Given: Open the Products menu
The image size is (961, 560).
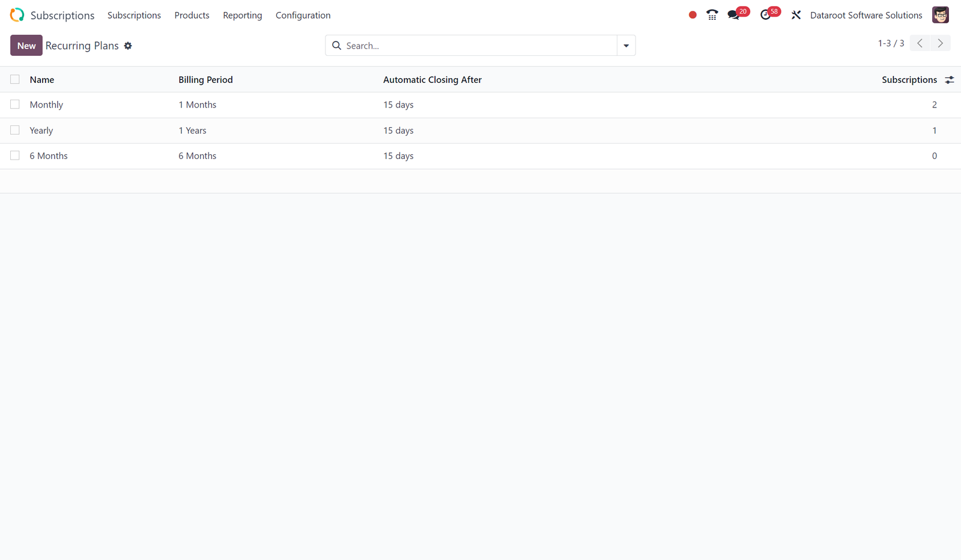Looking at the screenshot, I should tap(192, 15).
